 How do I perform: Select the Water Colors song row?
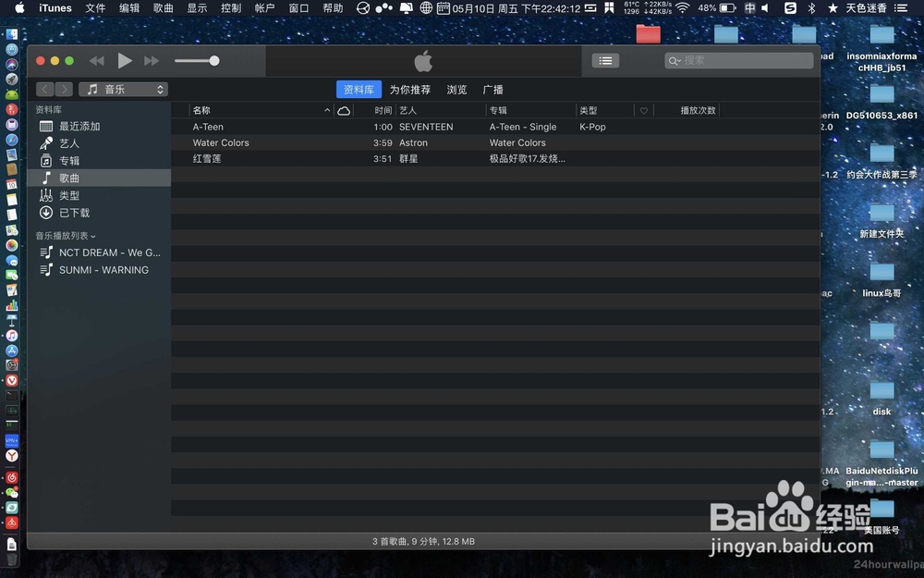[x=495, y=142]
